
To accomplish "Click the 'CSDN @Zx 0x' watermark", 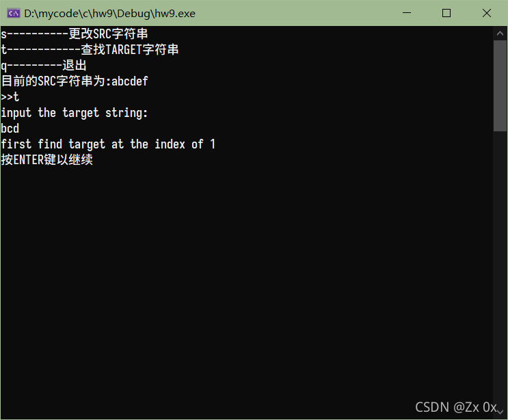I will tap(456, 407).
